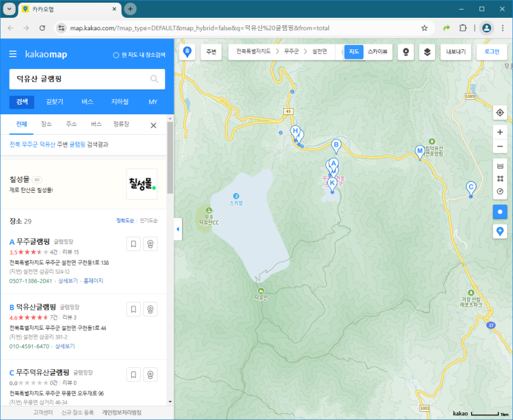The image size is (513, 420).
Task: Click the 주변 button
Action: coord(211,52)
